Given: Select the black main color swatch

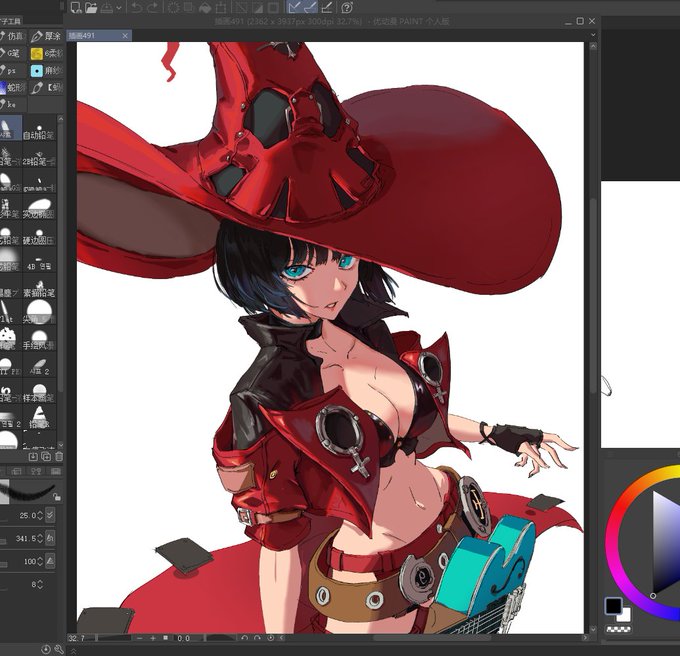Looking at the screenshot, I should 613,605.
